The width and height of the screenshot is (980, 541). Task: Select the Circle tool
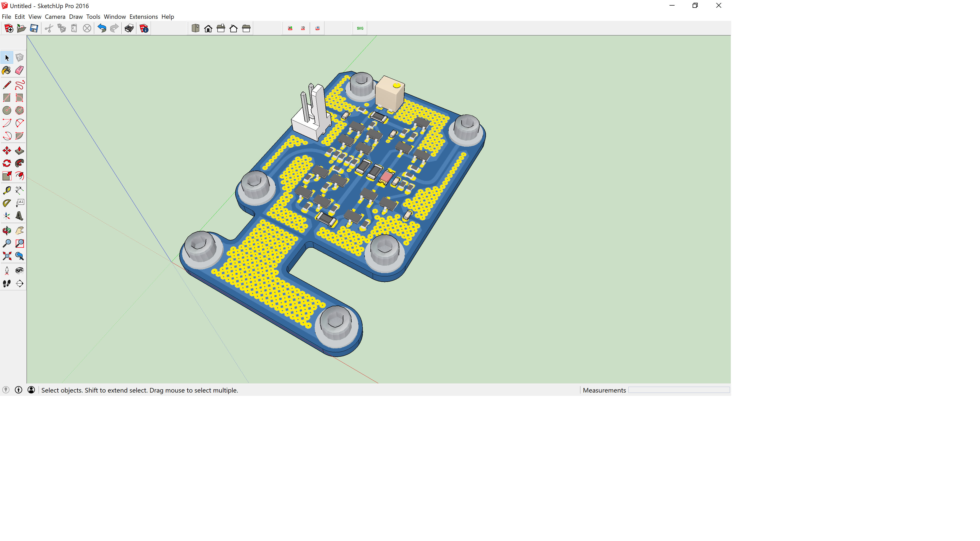(7, 110)
